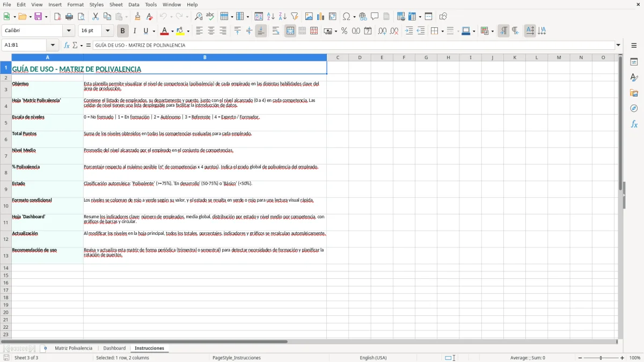Click the 100% zoom level text
This screenshot has width=644, height=362.
coord(635,358)
